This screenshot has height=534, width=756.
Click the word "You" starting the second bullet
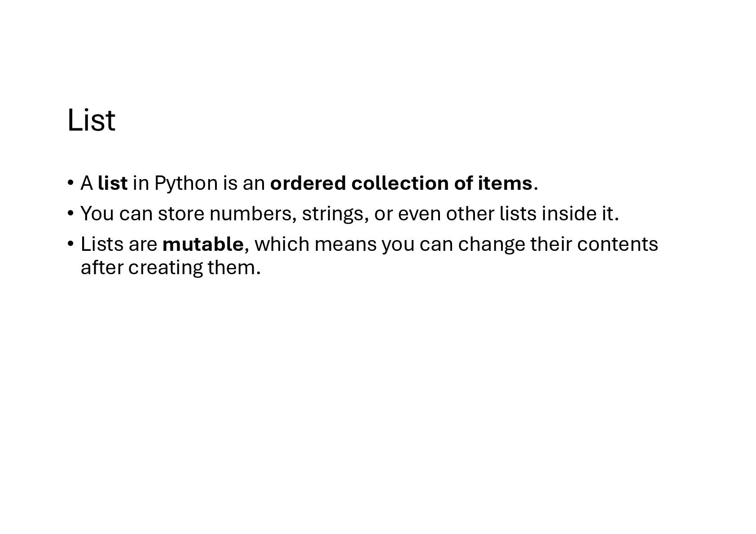[x=97, y=214]
